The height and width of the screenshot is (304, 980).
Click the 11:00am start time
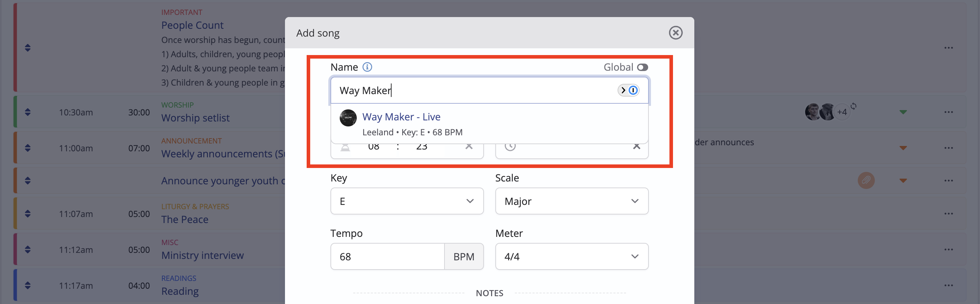pyautogui.click(x=76, y=148)
